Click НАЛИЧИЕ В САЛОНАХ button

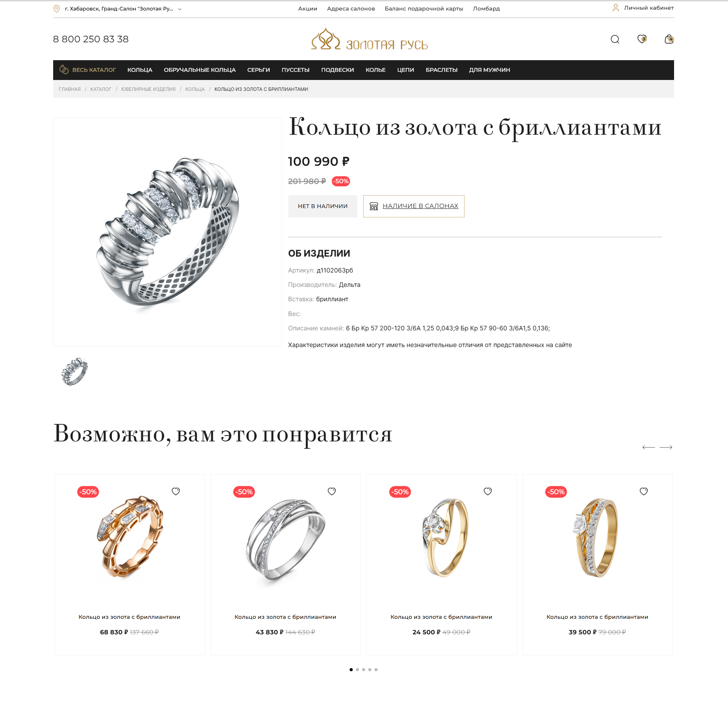(414, 206)
